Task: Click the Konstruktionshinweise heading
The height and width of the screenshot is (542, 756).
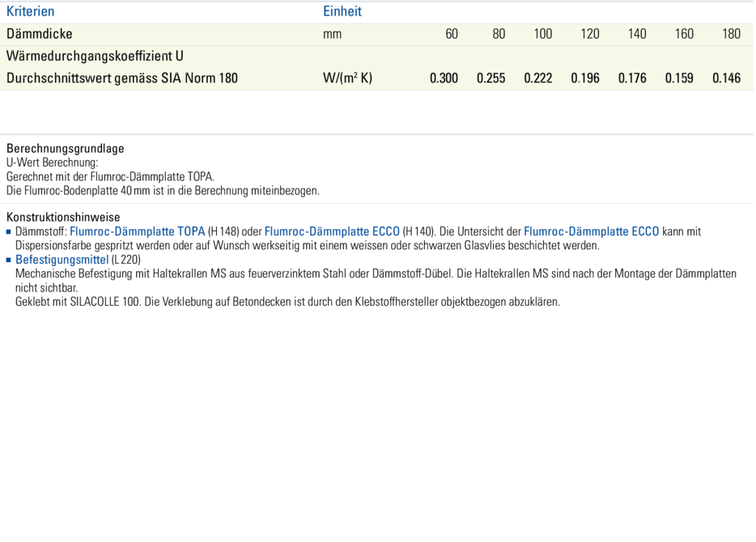Action: click(x=63, y=217)
